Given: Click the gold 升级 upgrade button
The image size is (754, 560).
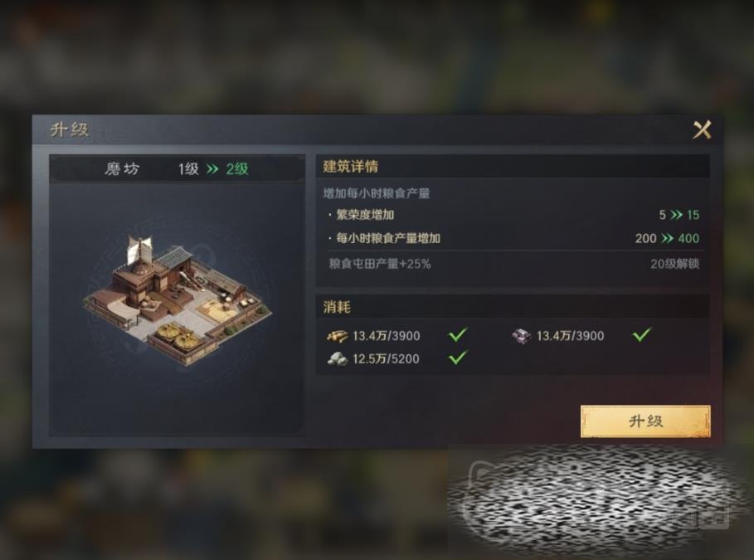Looking at the screenshot, I should pos(645,421).
